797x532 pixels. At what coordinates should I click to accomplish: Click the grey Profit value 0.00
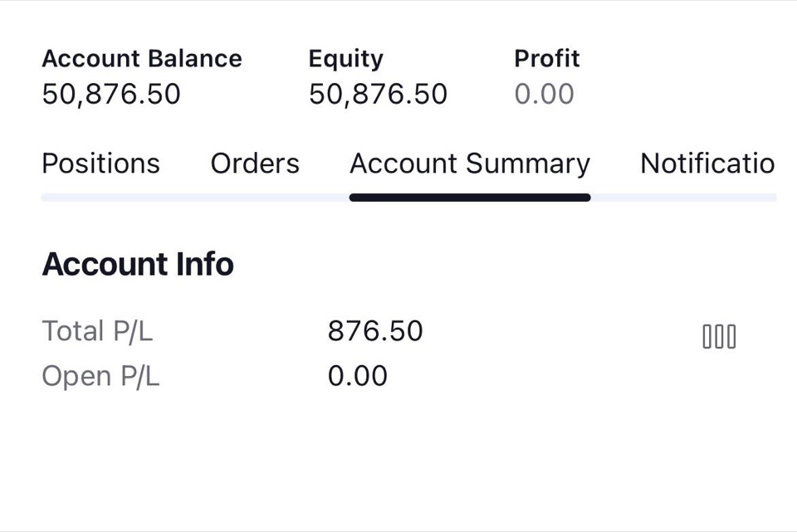coord(544,94)
